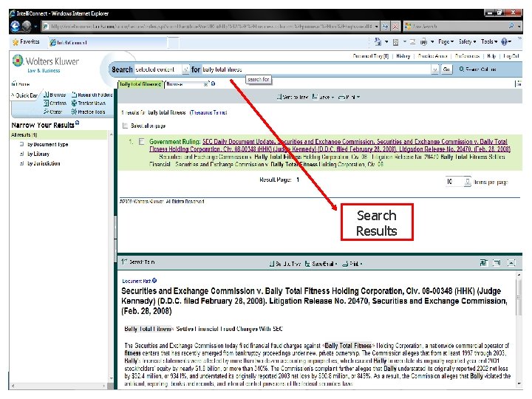Click the Log Out link
The height and width of the screenshot is (399, 532).
point(511,56)
